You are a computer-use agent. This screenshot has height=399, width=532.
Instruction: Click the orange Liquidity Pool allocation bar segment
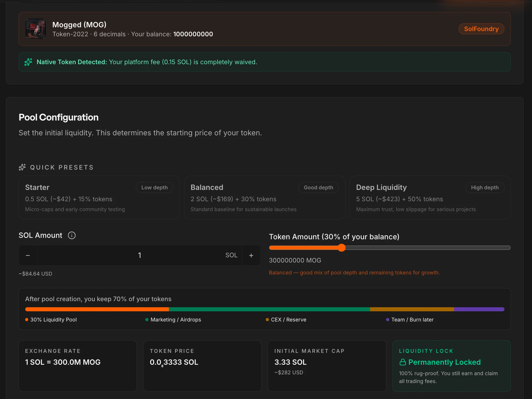97,309
